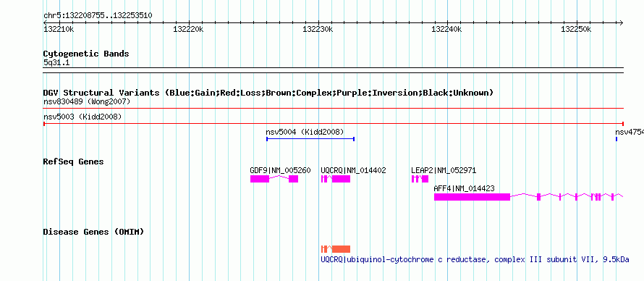644x281 pixels.
Task: Click the 132230k ruler position
Action: point(318,29)
